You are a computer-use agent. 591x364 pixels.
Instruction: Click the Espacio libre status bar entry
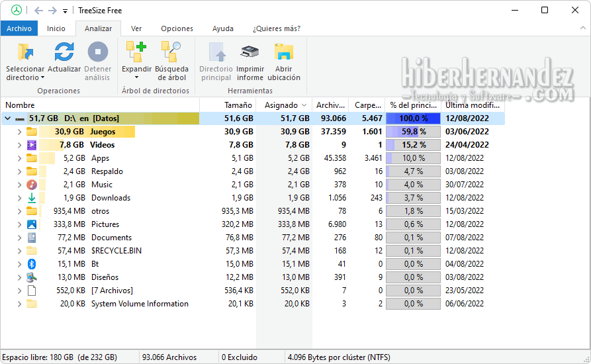[x=60, y=357]
